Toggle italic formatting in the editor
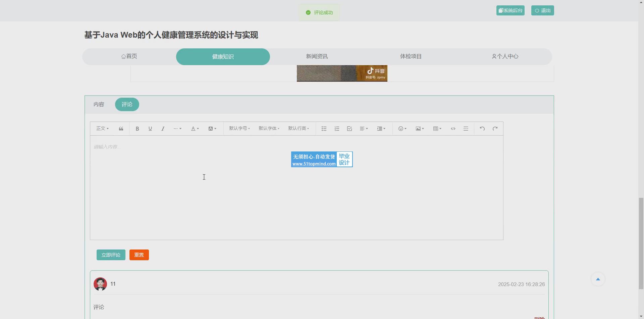Screen dimensions: 644x319 pos(163,129)
